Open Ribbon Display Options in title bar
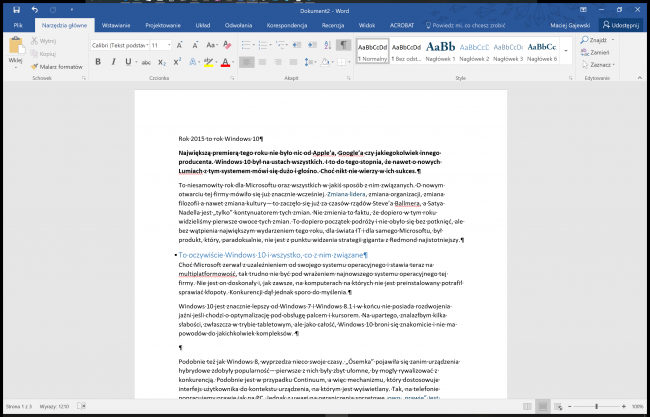This screenshot has width=650, height=417. pyautogui.click(x=583, y=10)
